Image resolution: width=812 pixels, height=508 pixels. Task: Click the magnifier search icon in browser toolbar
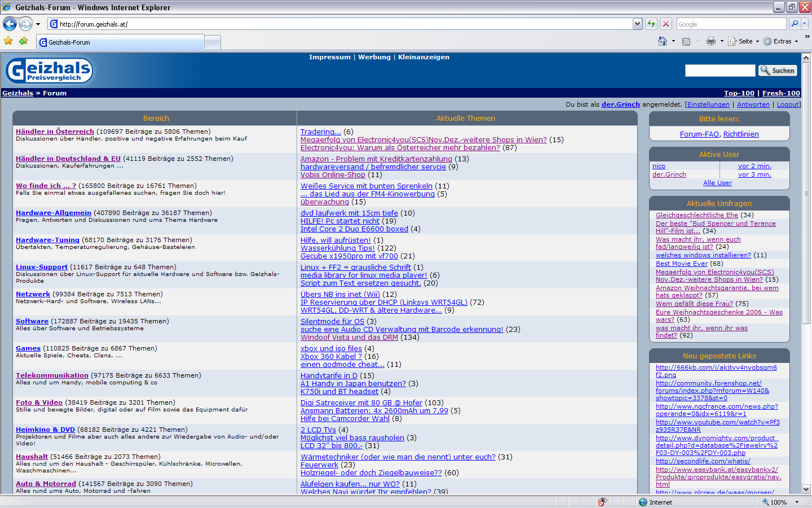click(794, 24)
